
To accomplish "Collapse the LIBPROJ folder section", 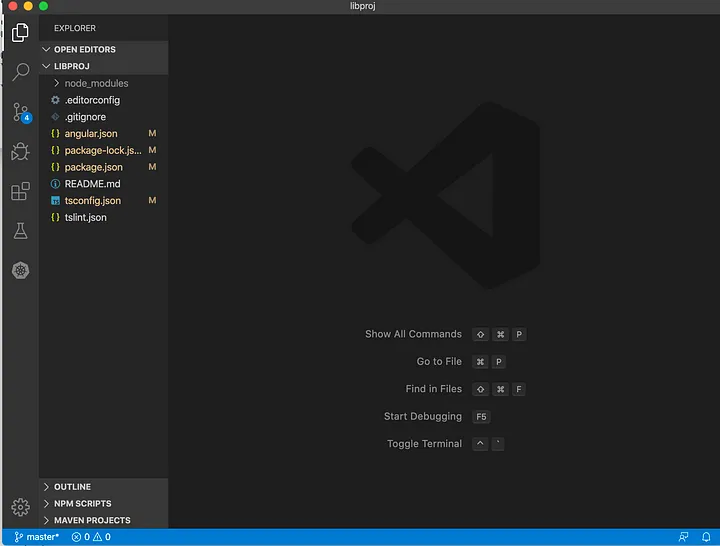I will pos(71,66).
